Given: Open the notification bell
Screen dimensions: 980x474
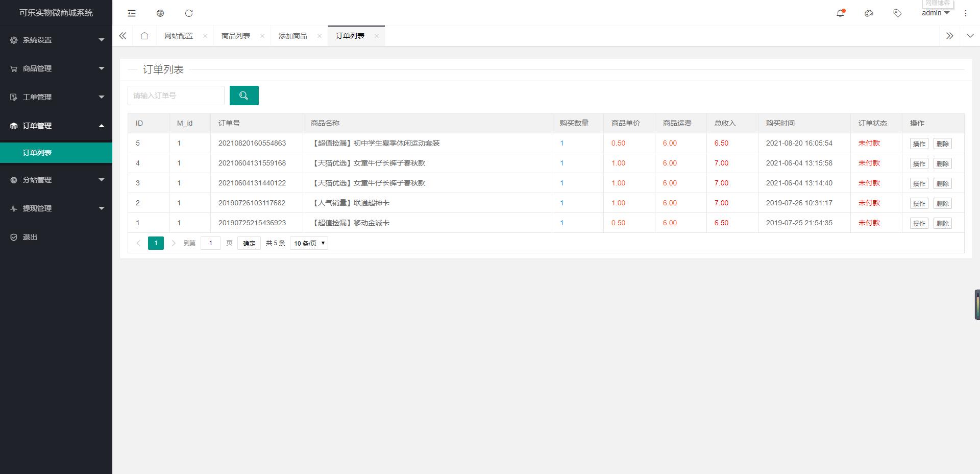Looking at the screenshot, I should [840, 13].
